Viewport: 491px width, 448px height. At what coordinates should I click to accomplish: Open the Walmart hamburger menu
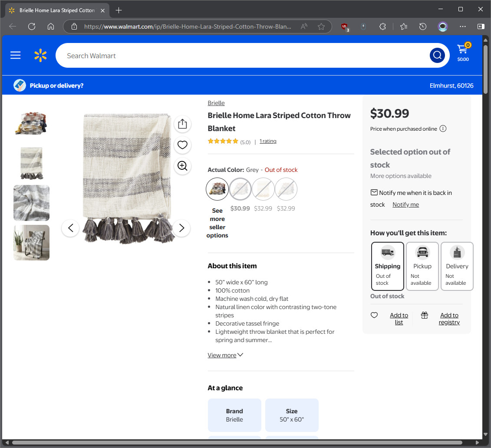tap(15, 56)
